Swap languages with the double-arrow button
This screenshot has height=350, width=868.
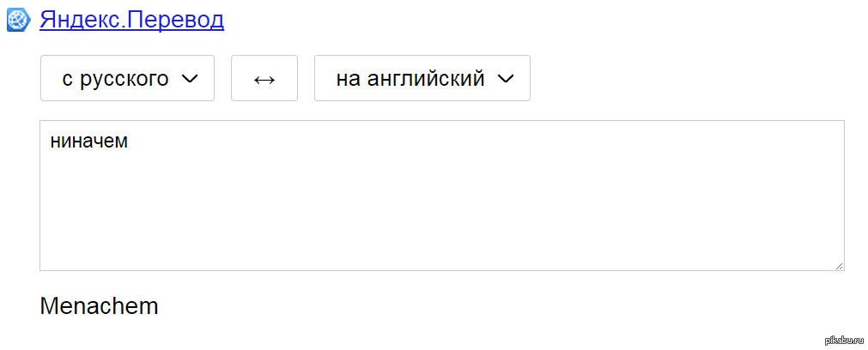[x=264, y=78]
